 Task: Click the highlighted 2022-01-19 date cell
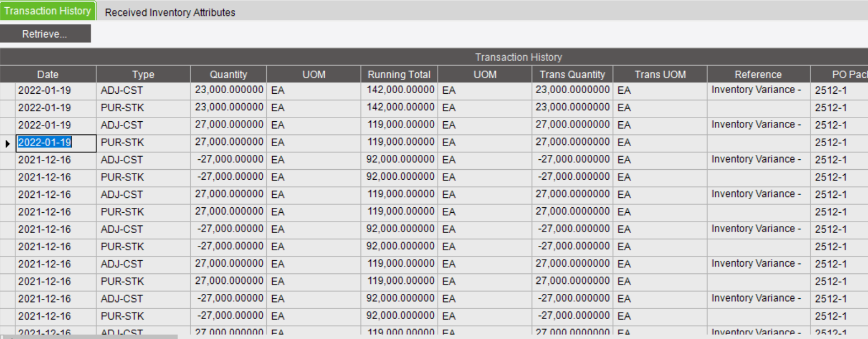(x=56, y=143)
